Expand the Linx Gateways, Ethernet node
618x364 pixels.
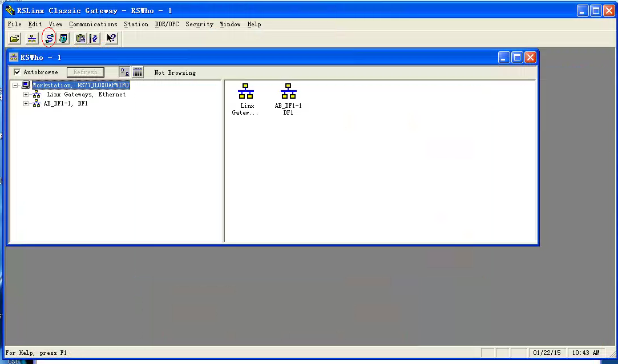(x=26, y=95)
